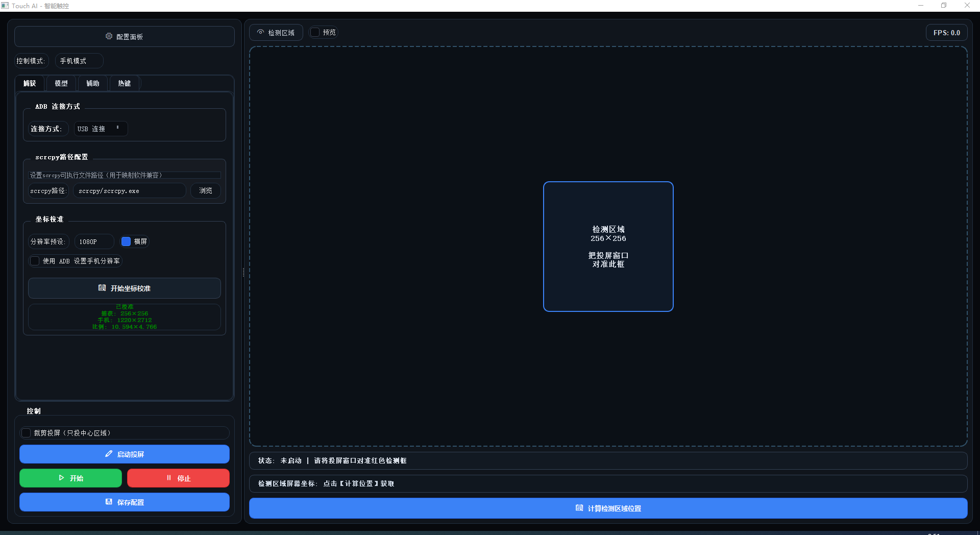
Task: Toggle 裁剪投屏 (只投中心区域) checkbox
Action: [26, 433]
